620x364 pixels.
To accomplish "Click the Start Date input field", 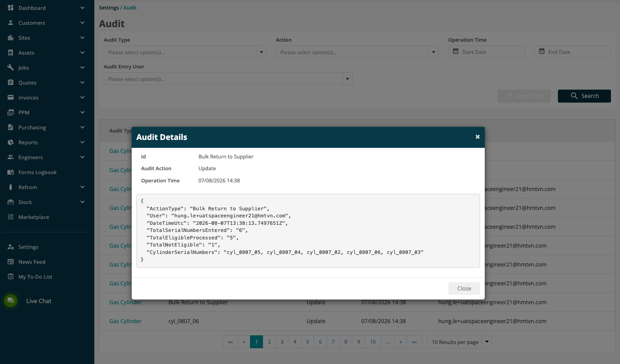I will coord(486,52).
